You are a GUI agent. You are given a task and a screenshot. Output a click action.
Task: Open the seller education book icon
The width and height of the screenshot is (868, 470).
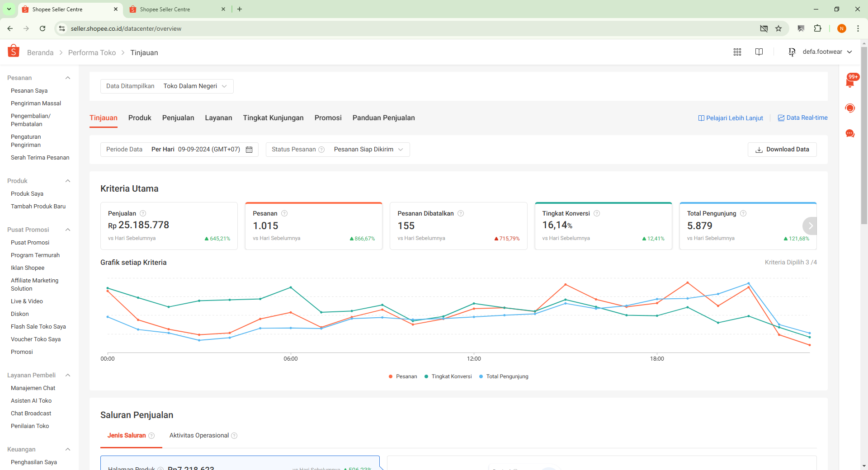tap(759, 52)
